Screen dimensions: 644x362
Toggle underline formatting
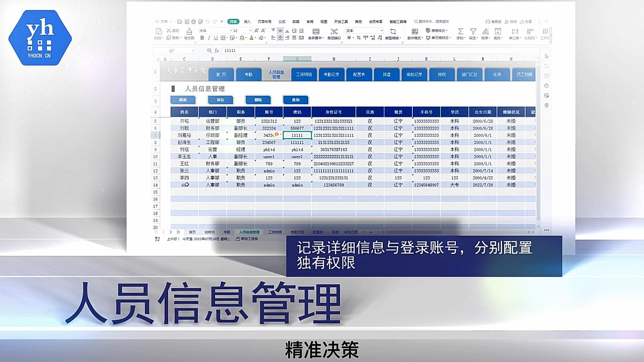coord(216,38)
